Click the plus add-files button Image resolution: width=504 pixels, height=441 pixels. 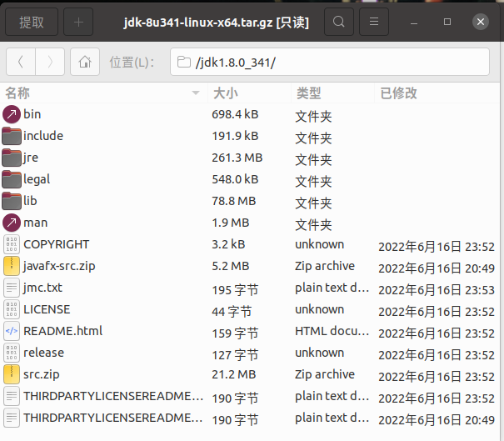click(78, 22)
